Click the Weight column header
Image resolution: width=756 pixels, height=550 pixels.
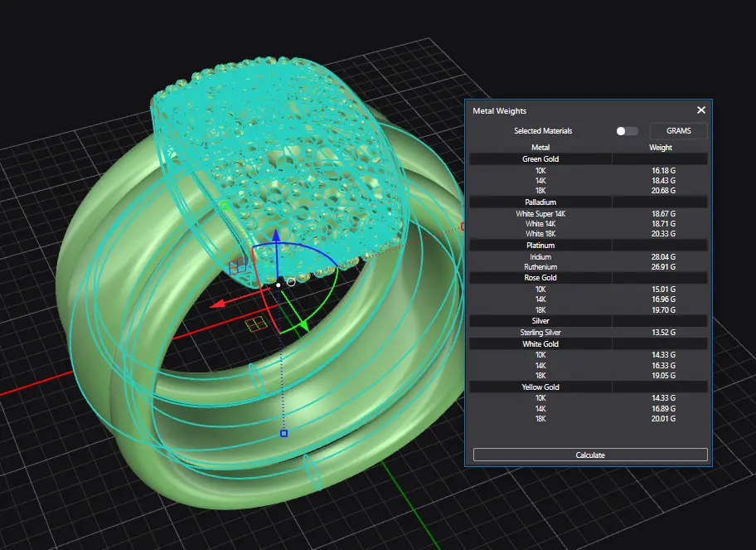click(661, 148)
